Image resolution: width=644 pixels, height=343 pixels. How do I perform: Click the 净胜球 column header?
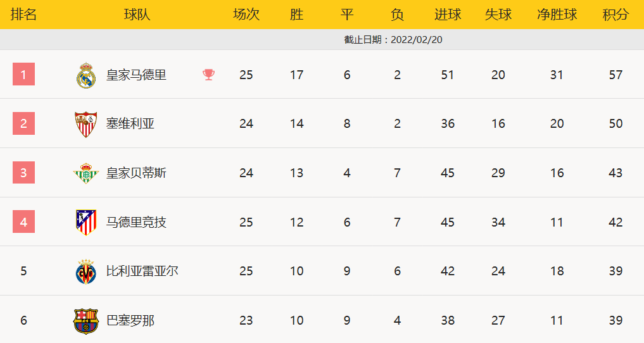pos(557,15)
